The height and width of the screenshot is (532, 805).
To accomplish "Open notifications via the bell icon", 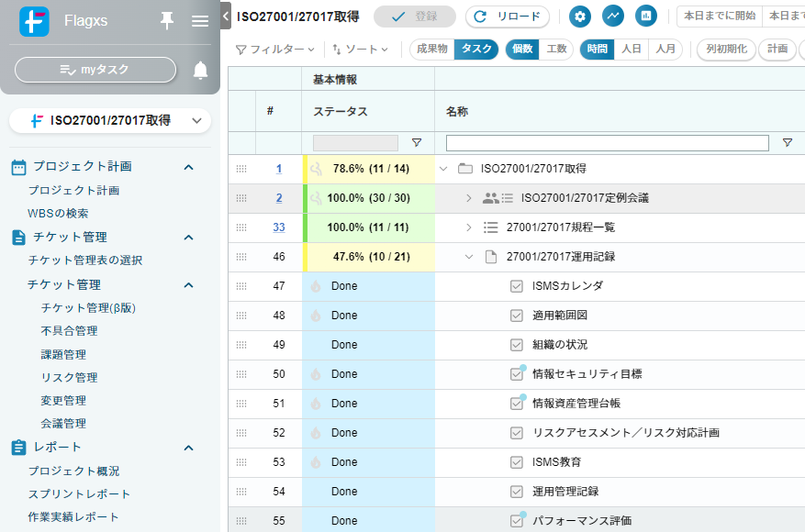I will tap(200, 70).
